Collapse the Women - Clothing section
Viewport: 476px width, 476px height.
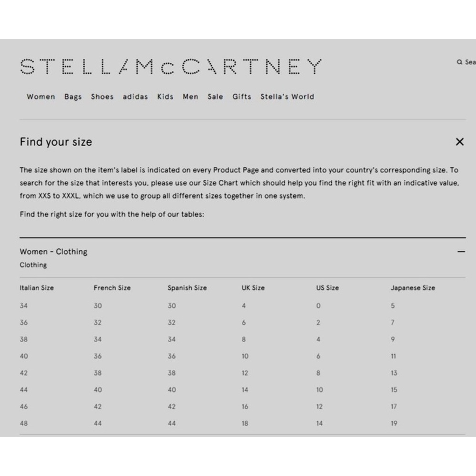pos(461,251)
